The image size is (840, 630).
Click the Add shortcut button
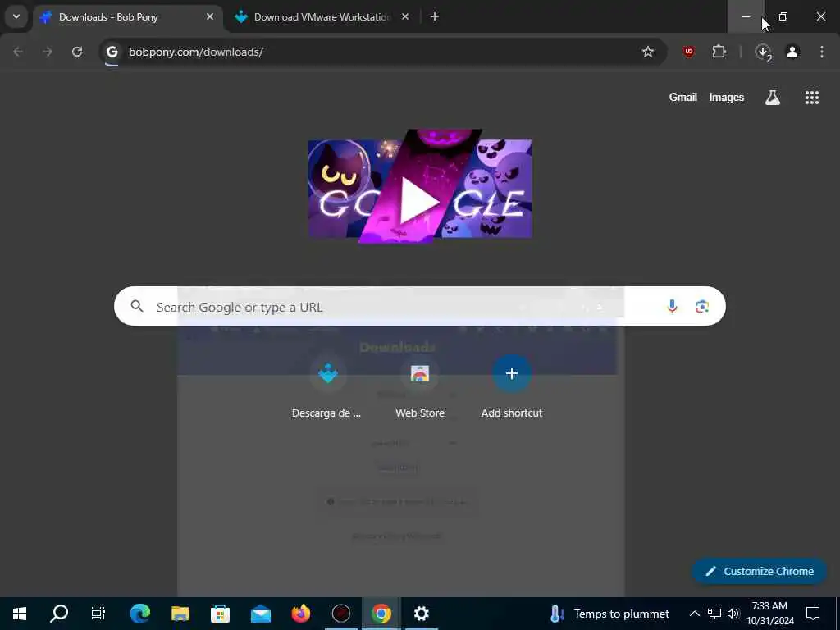512,387
